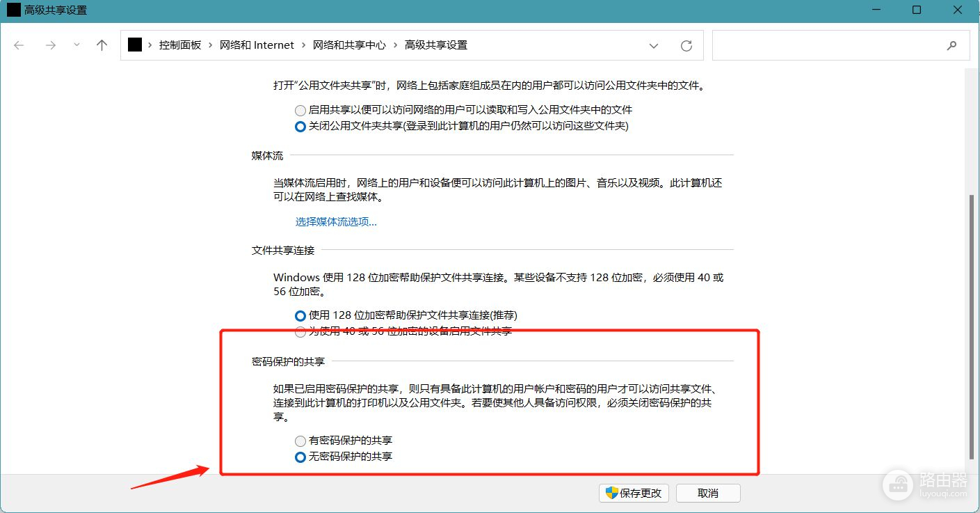The image size is (980, 513).
Task: Click the 取消 button
Action: pos(707,493)
